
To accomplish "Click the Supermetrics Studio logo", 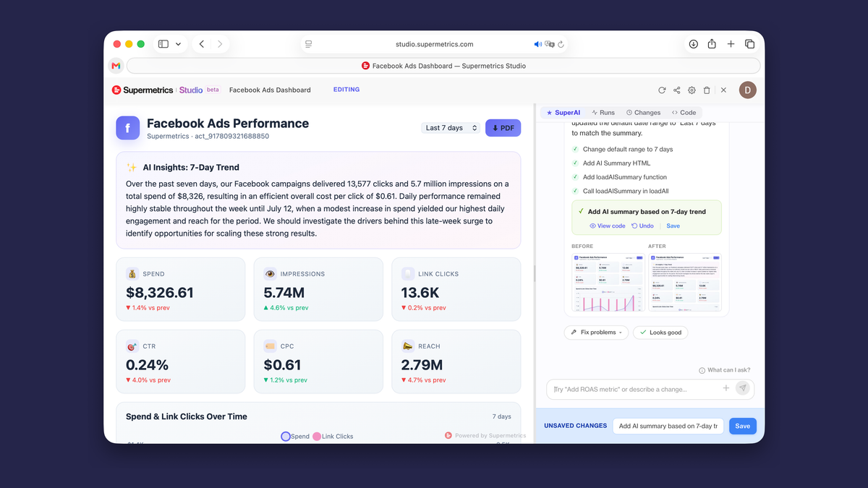I will [x=166, y=90].
